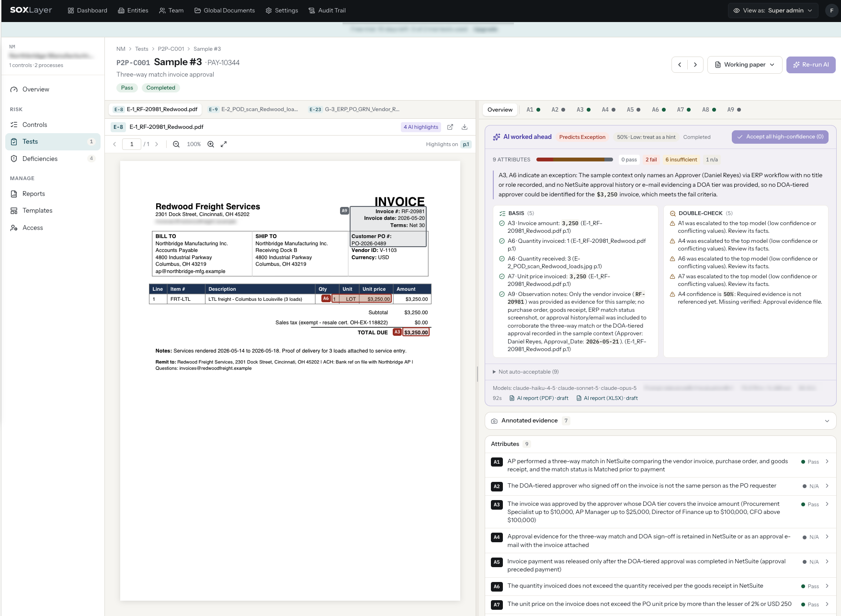
Task: Go to next sample arrow
Action: pos(695,65)
